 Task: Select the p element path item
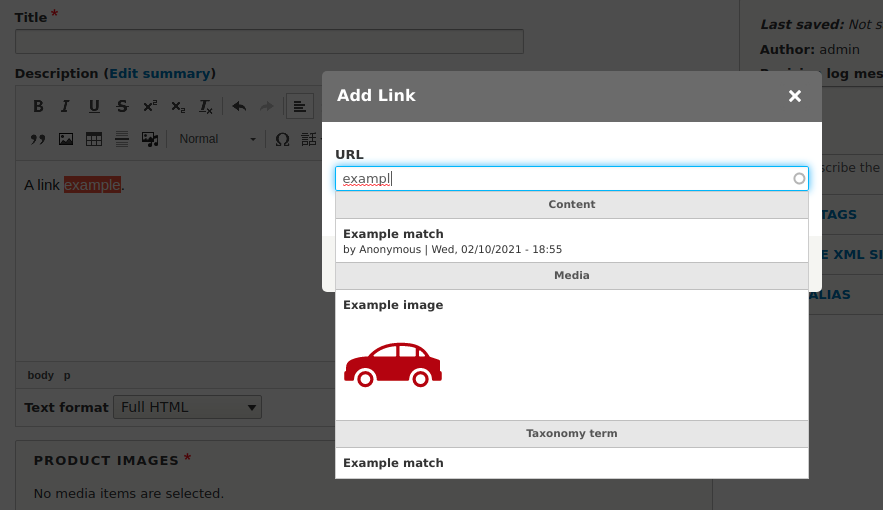[x=67, y=375]
